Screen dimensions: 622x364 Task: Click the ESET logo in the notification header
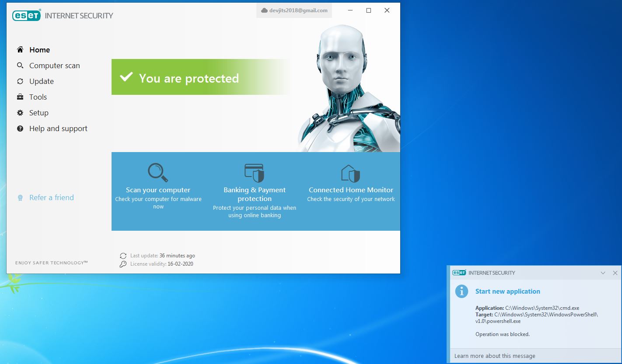[459, 273]
